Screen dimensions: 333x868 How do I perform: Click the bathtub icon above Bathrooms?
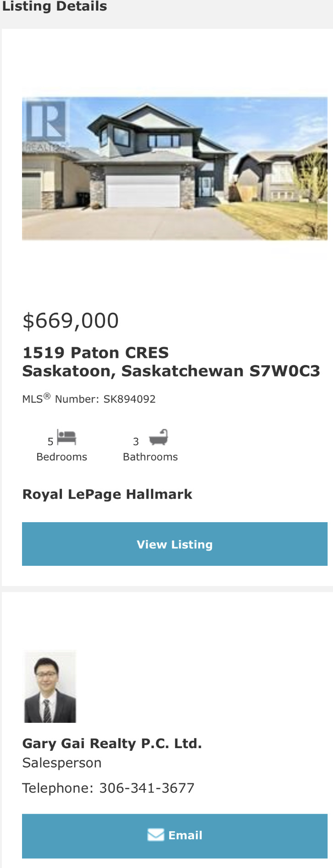pyautogui.click(x=159, y=437)
